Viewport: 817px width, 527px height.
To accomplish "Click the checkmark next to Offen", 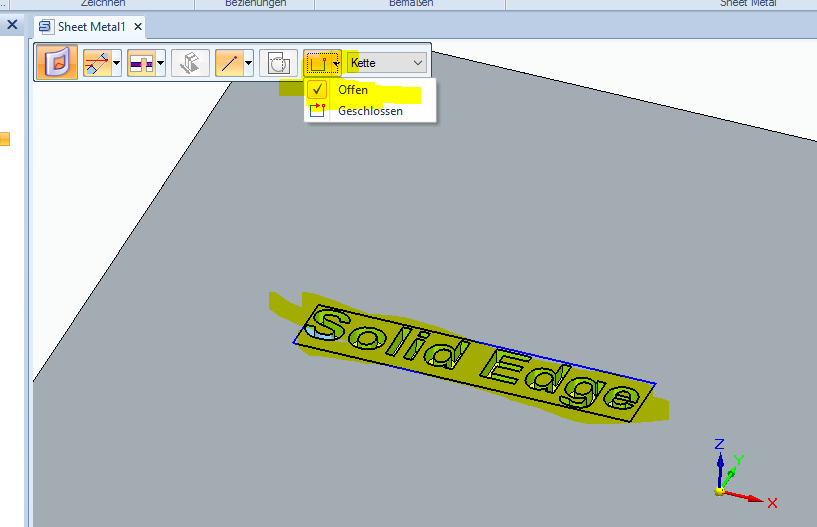I will point(317,90).
